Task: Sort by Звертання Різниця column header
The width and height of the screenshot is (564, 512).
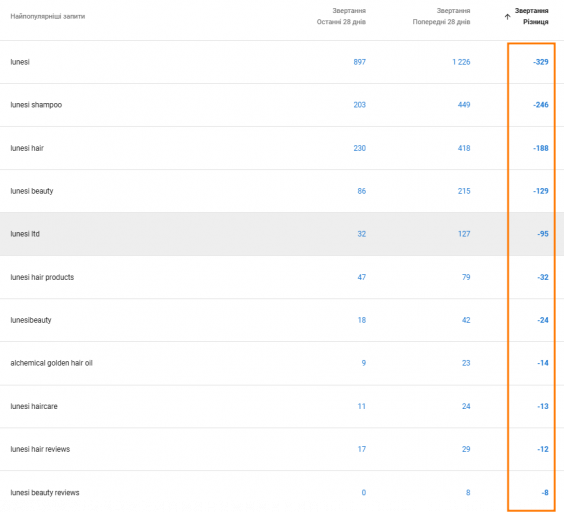Action: [x=531, y=16]
